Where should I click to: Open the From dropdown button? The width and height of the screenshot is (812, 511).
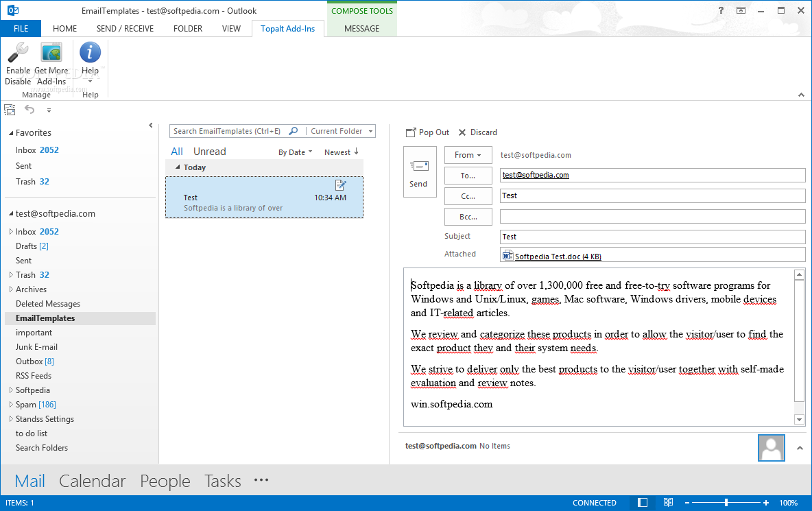(x=468, y=155)
